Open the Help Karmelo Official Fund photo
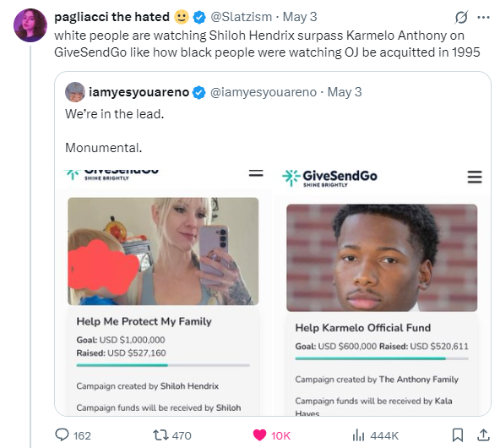Image resolution: width=500 pixels, height=448 pixels. pos(382,258)
